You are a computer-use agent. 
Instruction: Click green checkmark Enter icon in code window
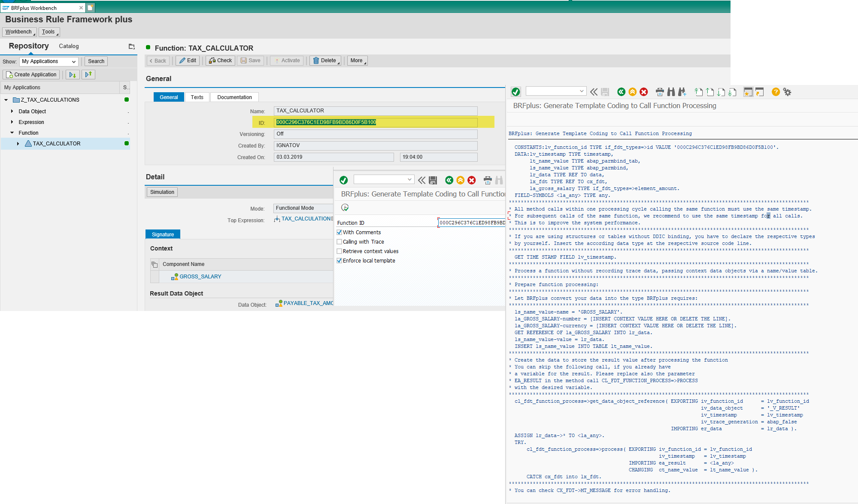click(516, 92)
